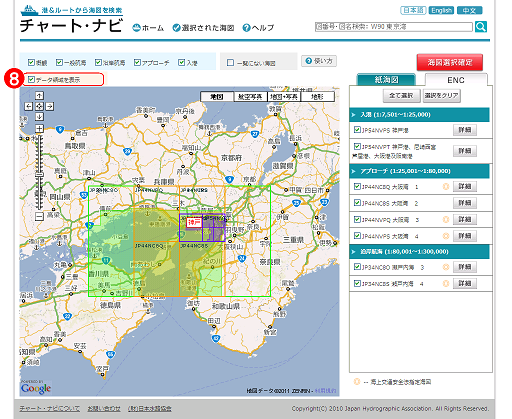Click the search magnifier icon button

tap(481, 27)
